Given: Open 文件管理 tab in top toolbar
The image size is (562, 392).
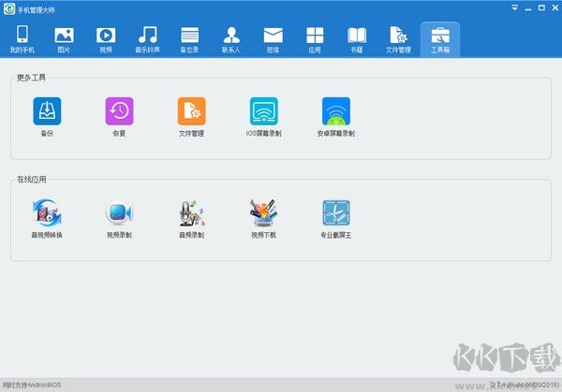Looking at the screenshot, I should (399, 39).
